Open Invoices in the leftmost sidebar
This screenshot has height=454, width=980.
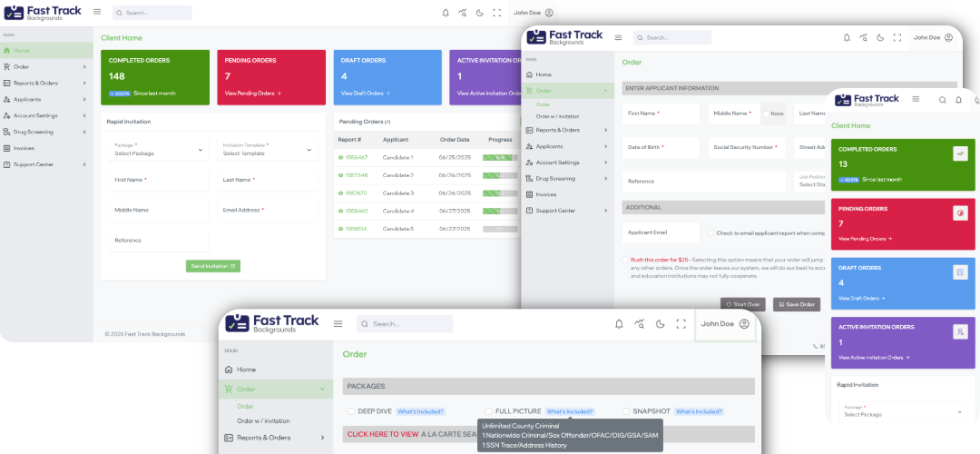pos(24,148)
